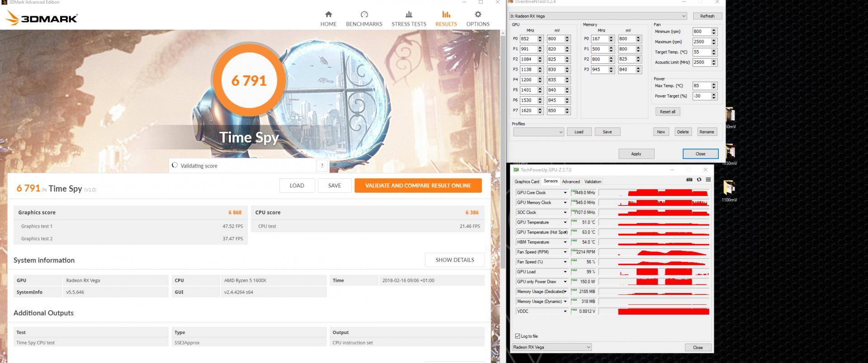Open the Profiles dropdown in OverdriveNTool

[538, 132]
